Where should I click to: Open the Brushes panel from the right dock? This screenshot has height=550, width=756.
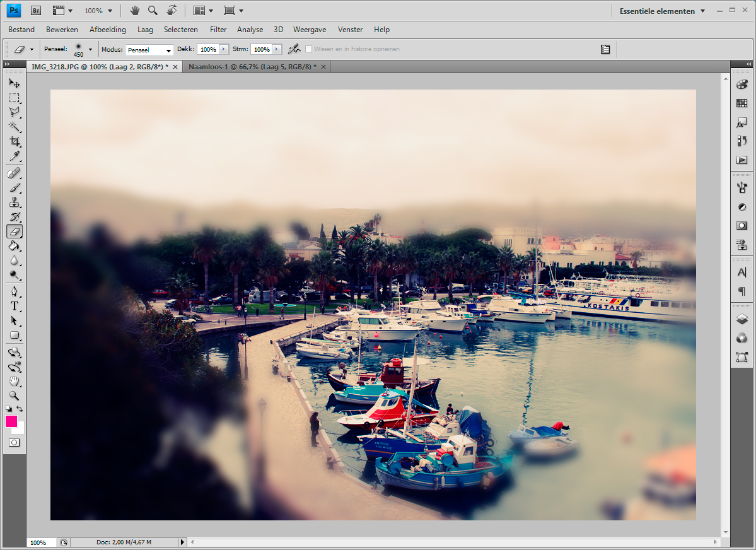coord(742,188)
